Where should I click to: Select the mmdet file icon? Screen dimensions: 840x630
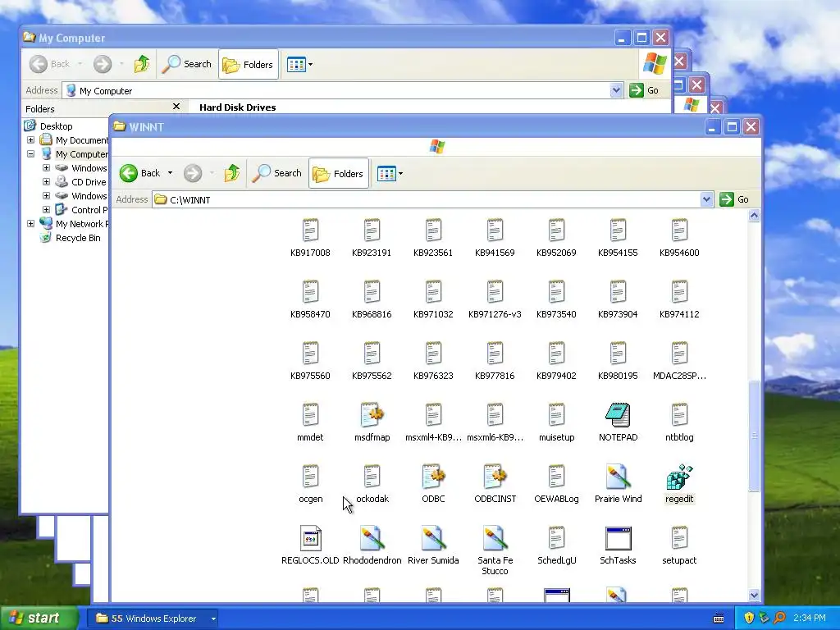(310, 415)
